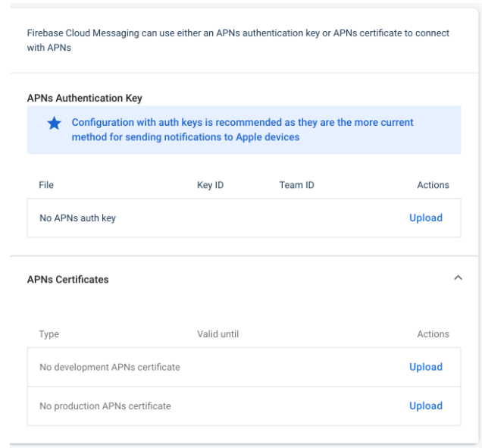Viewport: 482px width, 448px height.
Task: Collapse the APNs Certificates section
Action: [458, 278]
